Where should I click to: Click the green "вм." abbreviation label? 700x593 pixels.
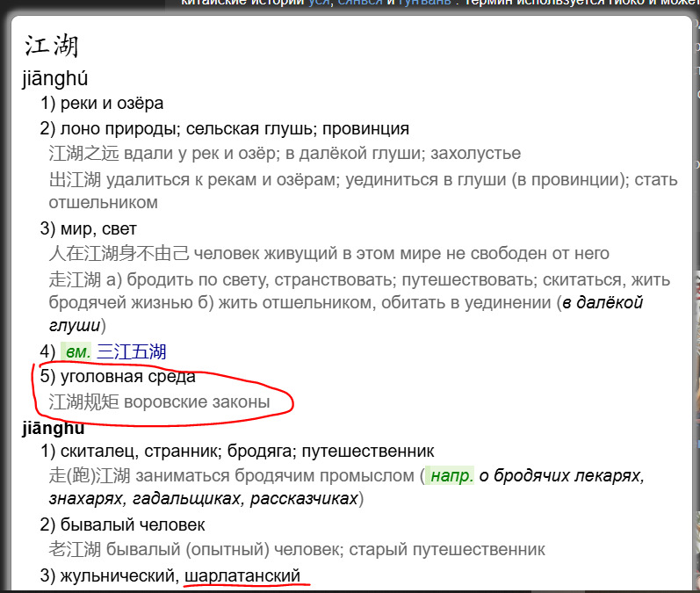pos(76,353)
